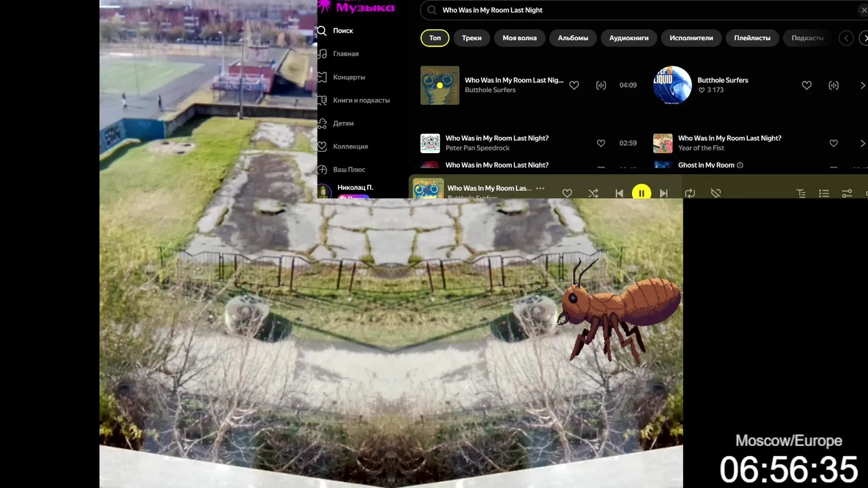The height and width of the screenshot is (488, 868).
Task: Click the top track duration 04:09
Action: [628, 85]
